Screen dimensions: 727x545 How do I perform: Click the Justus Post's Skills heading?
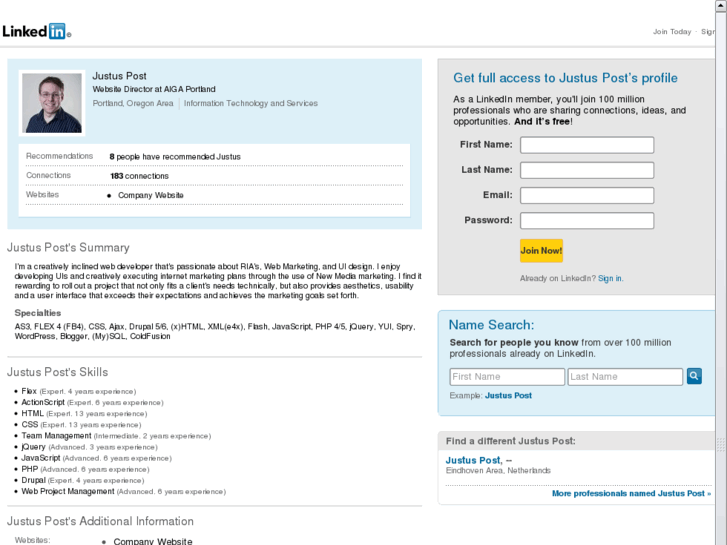57,372
